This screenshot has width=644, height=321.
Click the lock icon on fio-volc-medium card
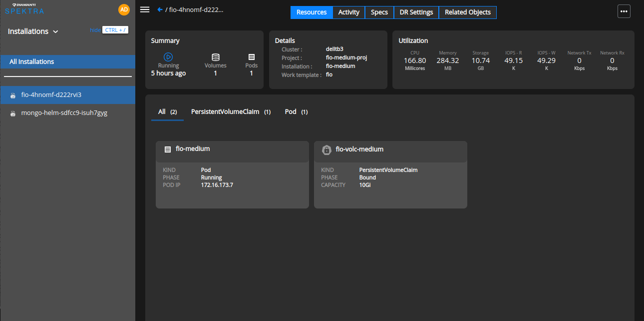326,149
